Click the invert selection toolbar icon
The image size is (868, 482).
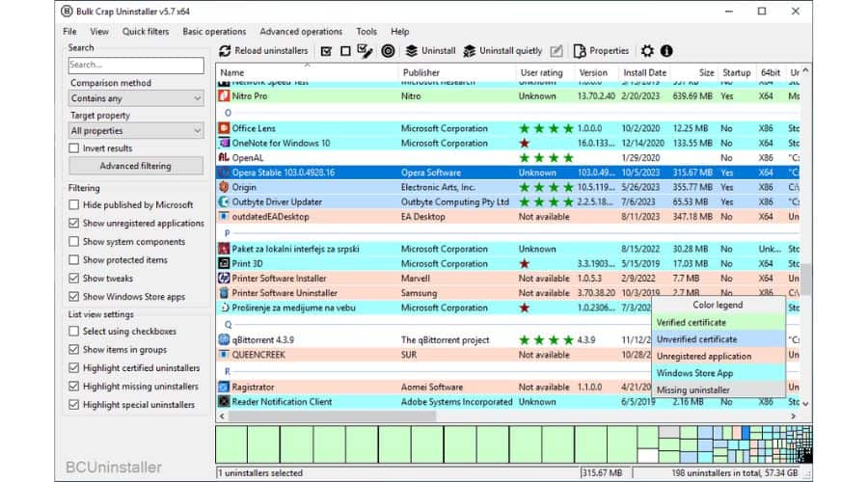365,51
